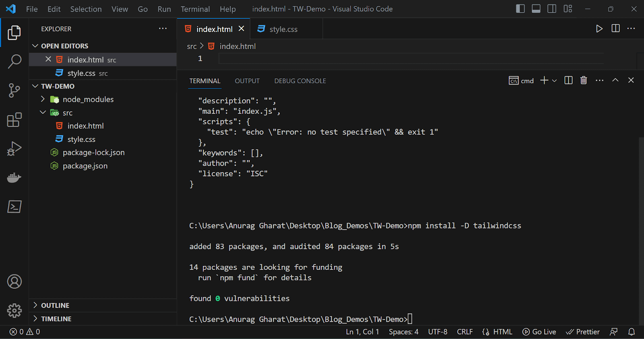Toggle Secondary Side Bar layout button
The height and width of the screenshot is (339, 644).
pos(552,8)
